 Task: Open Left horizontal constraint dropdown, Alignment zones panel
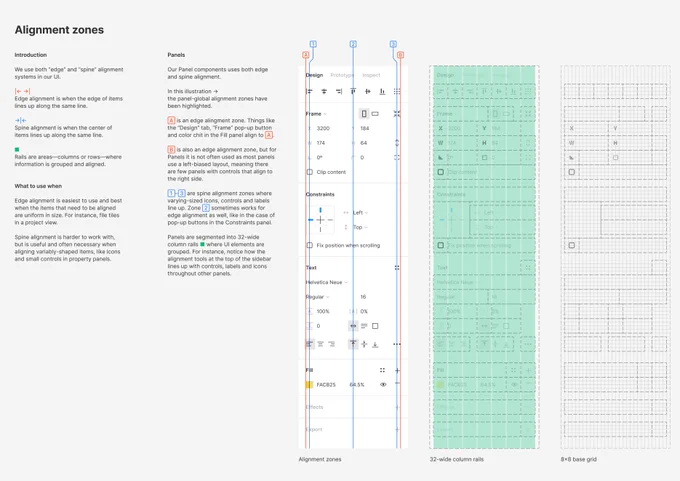[x=360, y=213]
